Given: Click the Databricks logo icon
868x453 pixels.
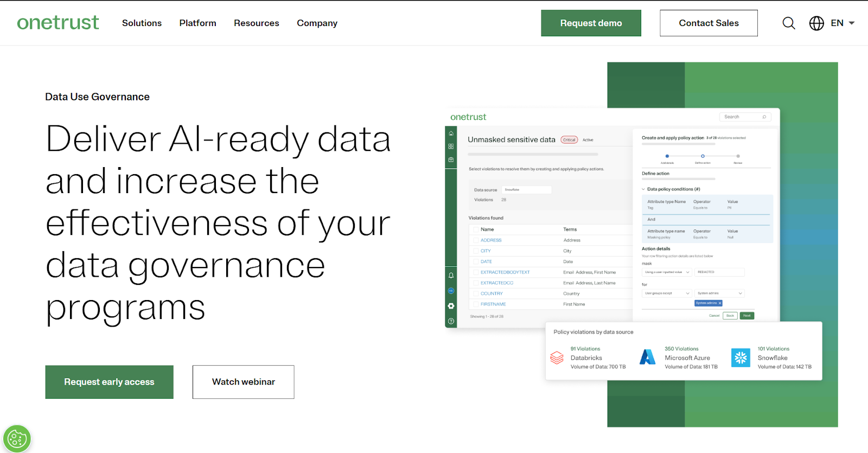Looking at the screenshot, I should click(557, 358).
